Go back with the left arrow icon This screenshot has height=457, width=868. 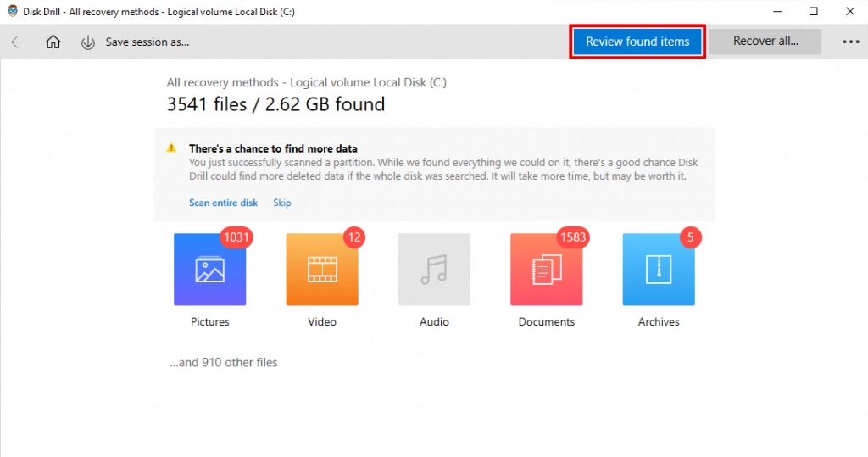coord(18,42)
